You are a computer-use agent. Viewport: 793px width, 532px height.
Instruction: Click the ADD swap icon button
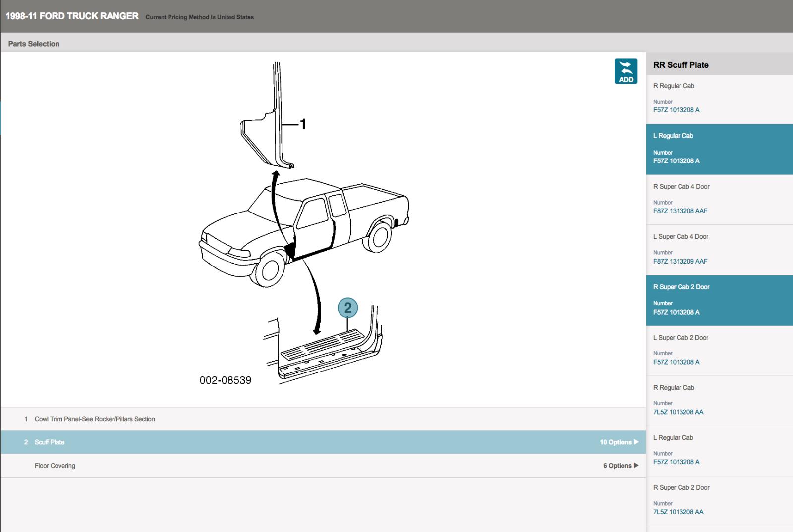click(626, 71)
